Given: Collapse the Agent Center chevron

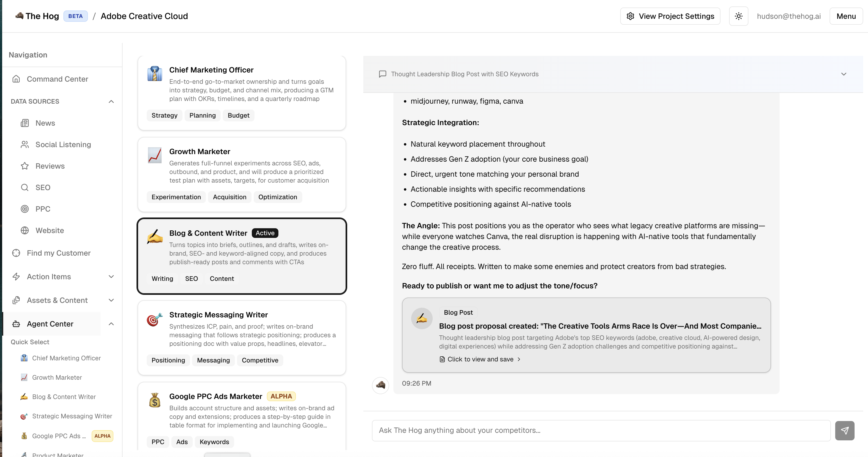Looking at the screenshot, I should (x=111, y=324).
